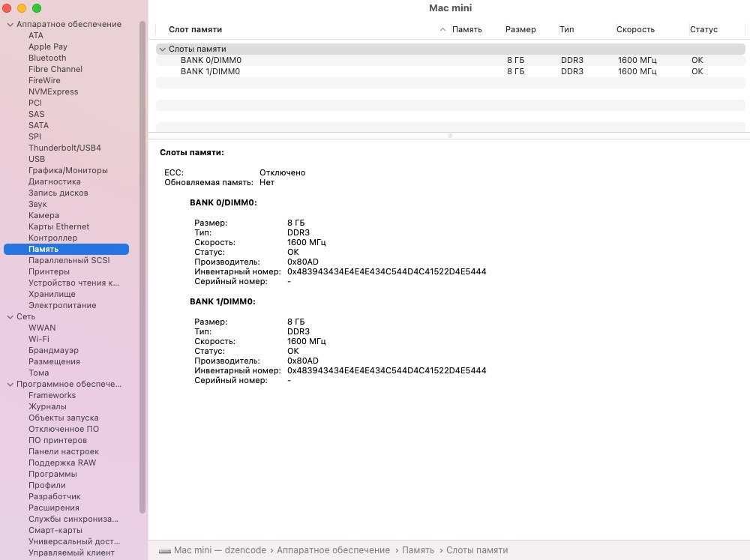The width and height of the screenshot is (750, 560).
Task: Sort table by Тип column header
Action: click(566, 30)
